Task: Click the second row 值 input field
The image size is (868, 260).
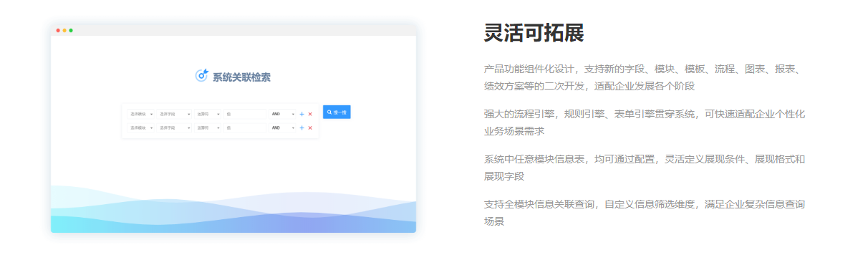Action: pyautogui.click(x=245, y=127)
